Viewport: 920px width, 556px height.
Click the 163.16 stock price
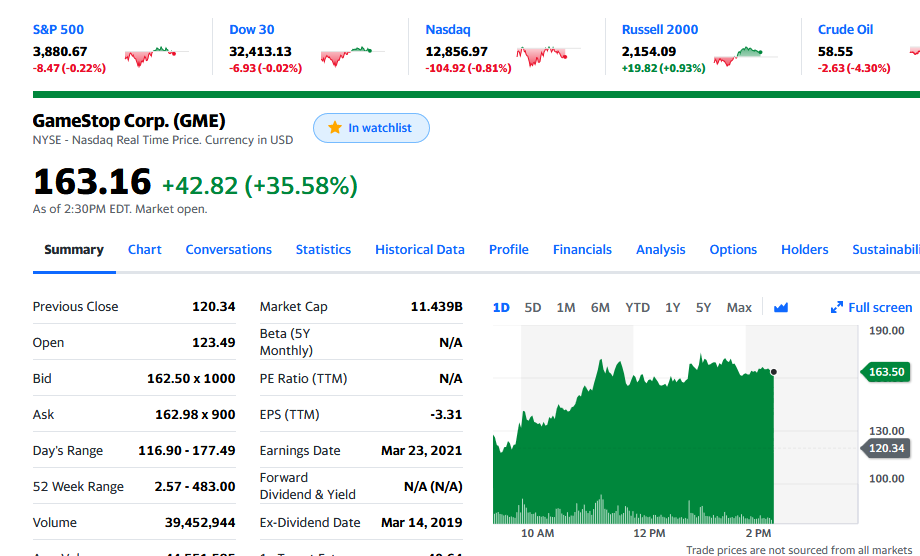pos(92,181)
